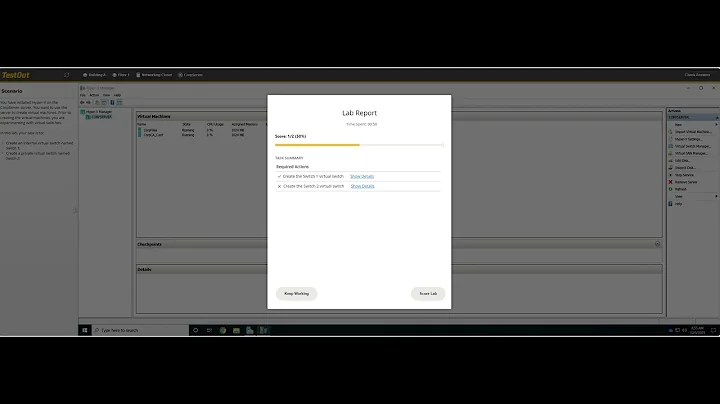Click Show/Hide Action Pane toolbar icon
Screen dimensions: 720x404
(x=119, y=102)
